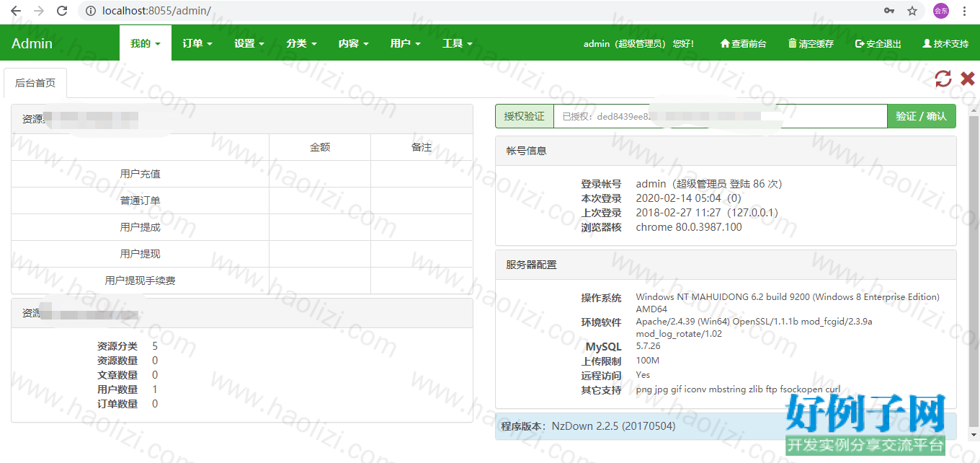The height and width of the screenshot is (463, 980).
Task: Select the 后台首页 tab
Action: click(35, 83)
